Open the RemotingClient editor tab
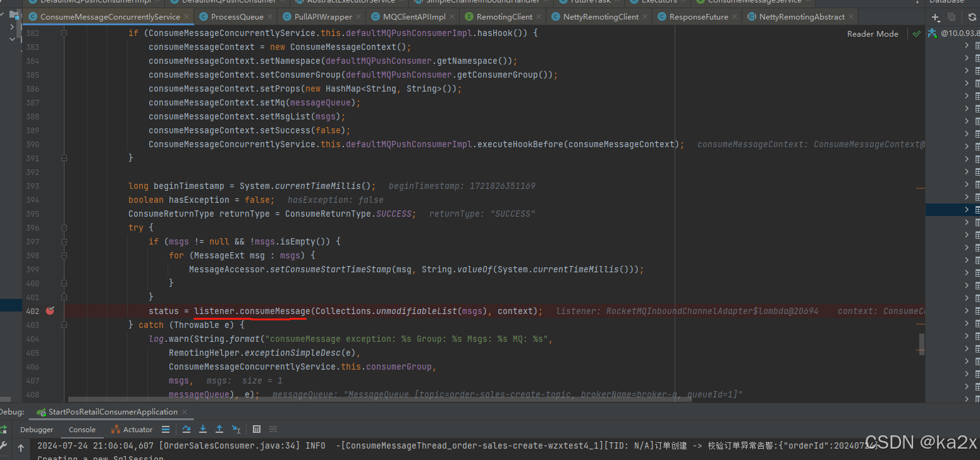 point(504,16)
